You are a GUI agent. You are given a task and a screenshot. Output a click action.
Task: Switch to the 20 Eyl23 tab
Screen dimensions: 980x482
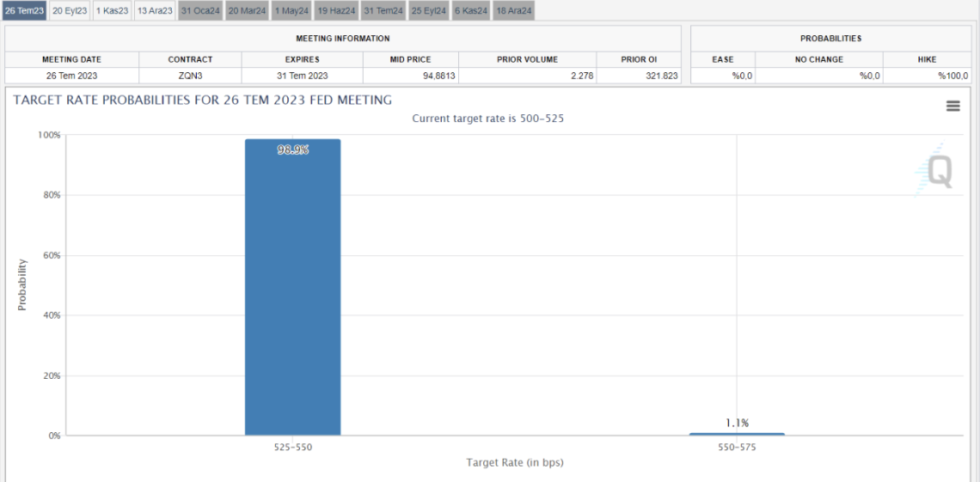tap(70, 10)
